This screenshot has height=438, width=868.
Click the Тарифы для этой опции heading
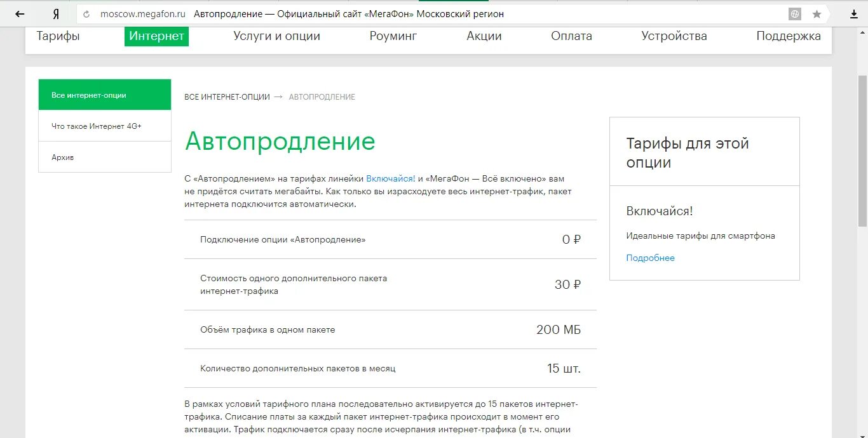(688, 153)
